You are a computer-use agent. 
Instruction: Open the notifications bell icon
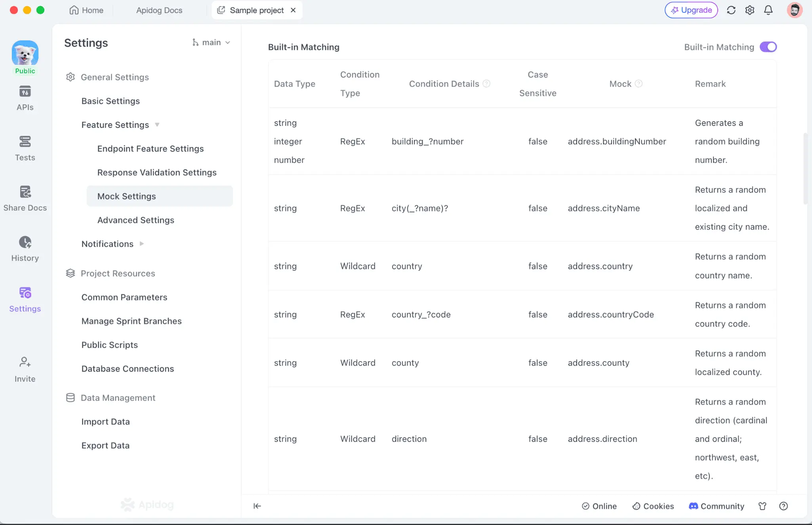click(x=768, y=10)
